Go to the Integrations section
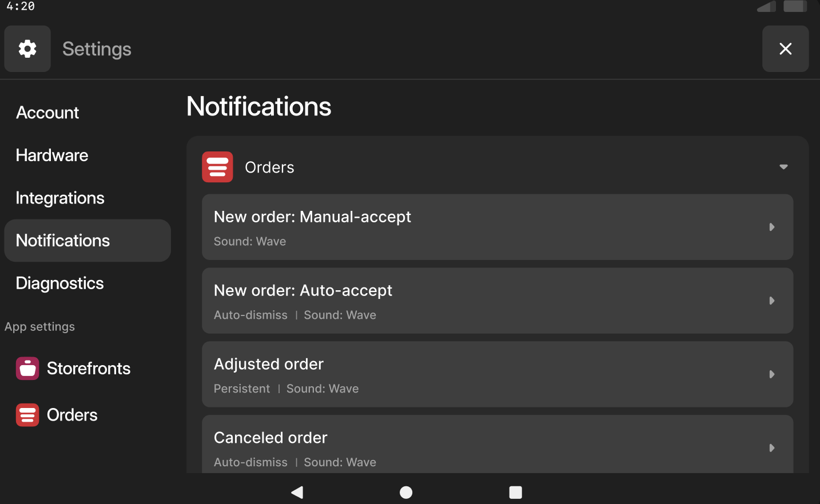 tap(60, 198)
